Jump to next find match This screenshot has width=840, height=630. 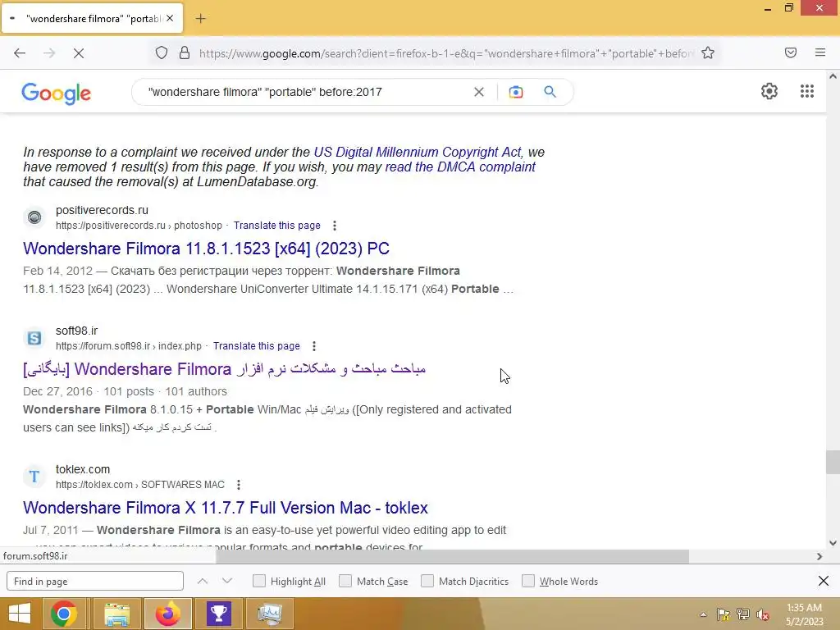[227, 582]
